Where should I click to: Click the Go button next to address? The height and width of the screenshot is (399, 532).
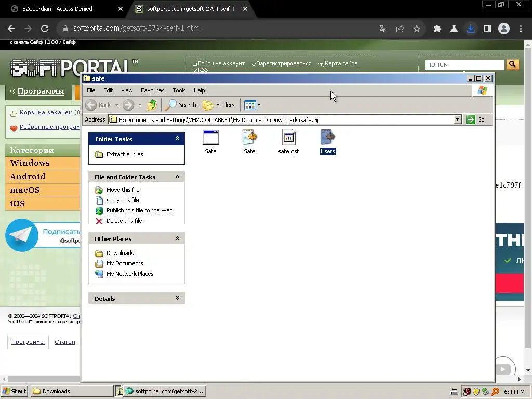[475, 119]
